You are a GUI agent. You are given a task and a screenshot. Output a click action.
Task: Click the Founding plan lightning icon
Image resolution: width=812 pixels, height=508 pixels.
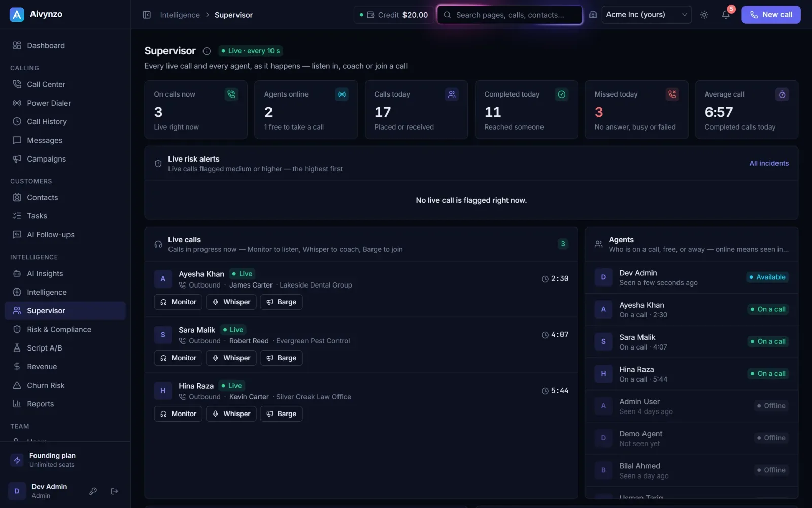(17, 460)
